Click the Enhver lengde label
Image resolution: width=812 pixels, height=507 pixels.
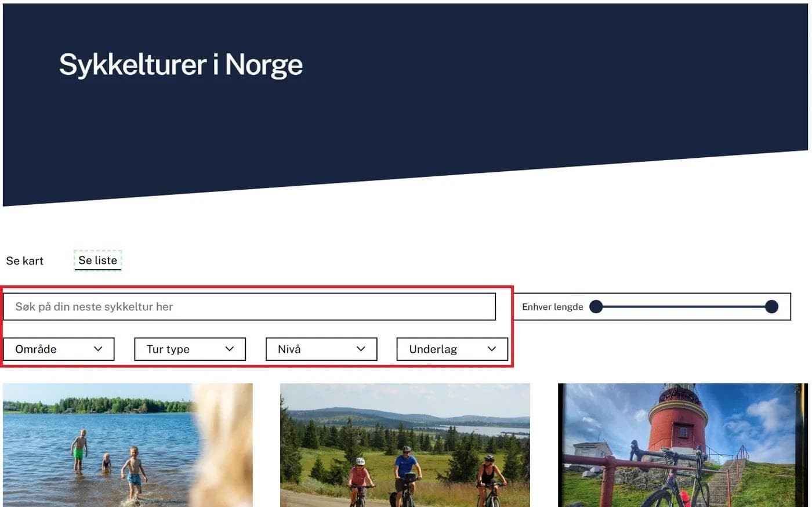tap(552, 307)
